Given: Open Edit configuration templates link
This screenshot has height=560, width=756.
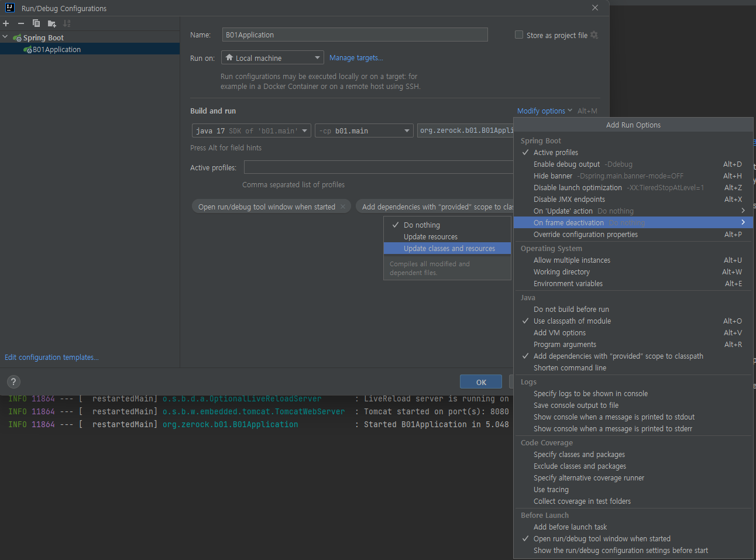Looking at the screenshot, I should [51, 357].
